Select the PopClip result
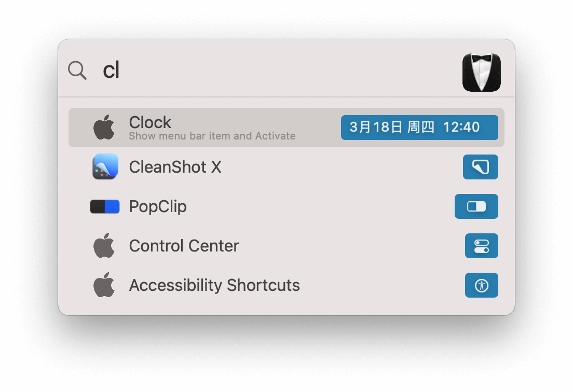This screenshot has height=392, width=573. click(x=286, y=206)
